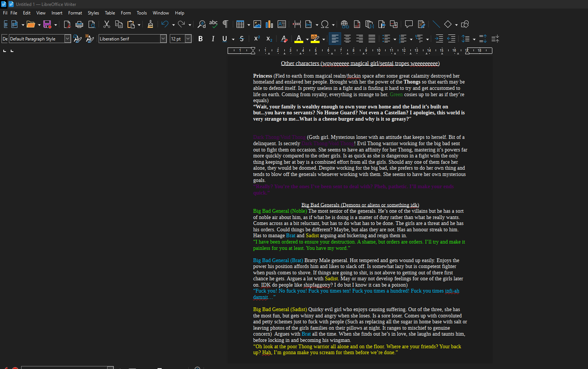Run the spelling check
Image resolution: width=588 pixels, height=369 pixels.
click(x=214, y=25)
